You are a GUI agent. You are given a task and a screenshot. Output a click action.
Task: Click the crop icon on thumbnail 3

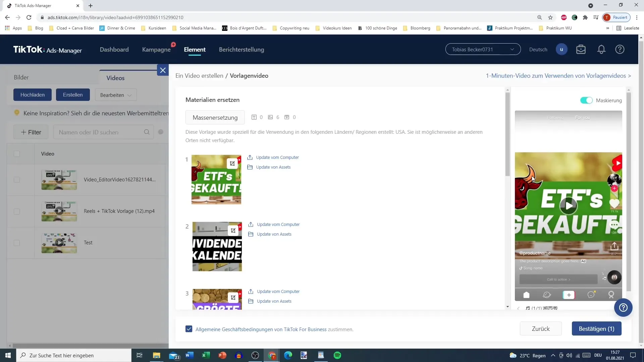point(233,298)
